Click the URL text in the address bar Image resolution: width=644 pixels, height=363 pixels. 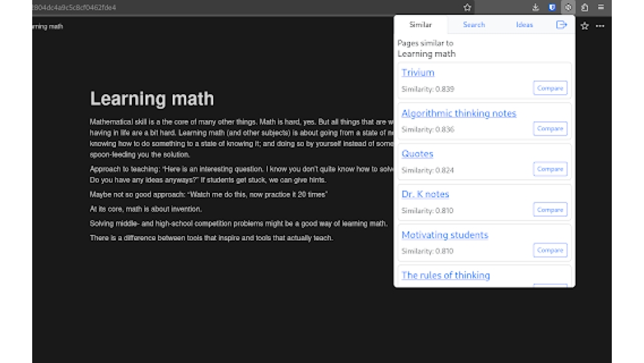[74, 7]
